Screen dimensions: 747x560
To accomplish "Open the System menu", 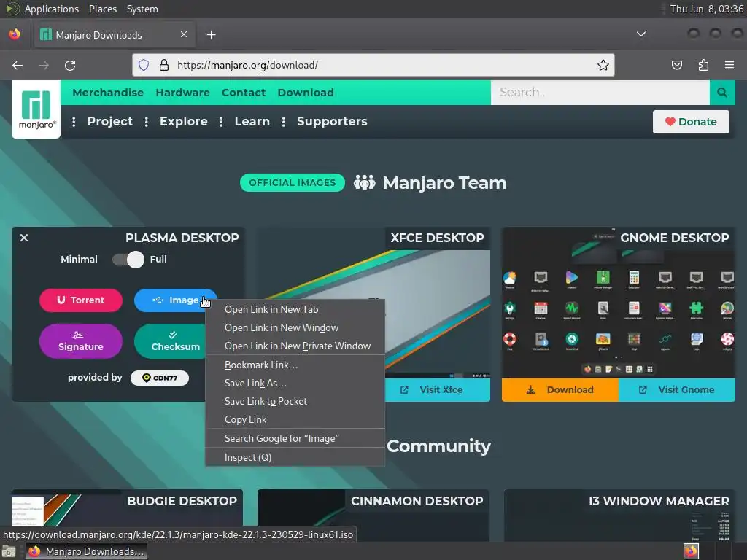I will click(142, 9).
